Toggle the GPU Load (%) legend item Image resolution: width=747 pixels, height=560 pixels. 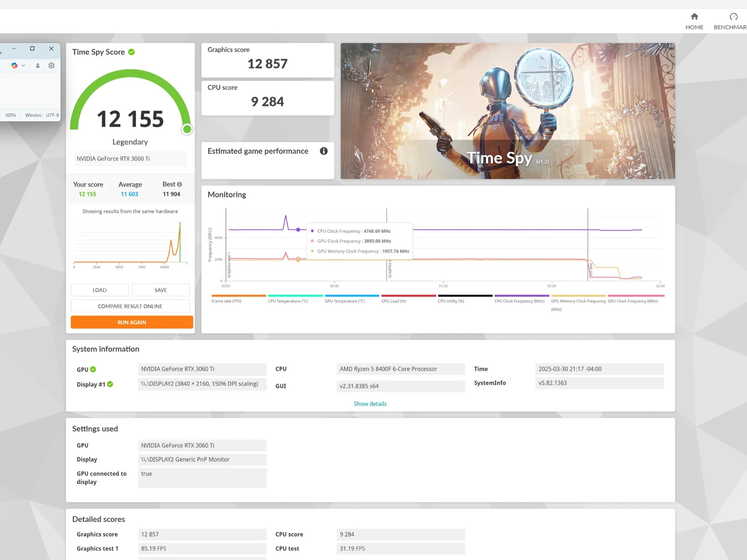(408, 299)
